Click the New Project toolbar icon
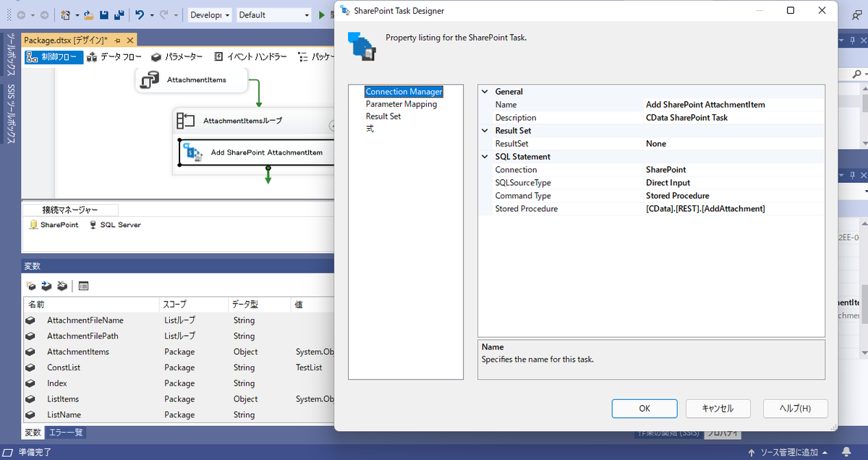Image resolution: width=868 pixels, height=460 pixels. pyautogui.click(x=66, y=14)
